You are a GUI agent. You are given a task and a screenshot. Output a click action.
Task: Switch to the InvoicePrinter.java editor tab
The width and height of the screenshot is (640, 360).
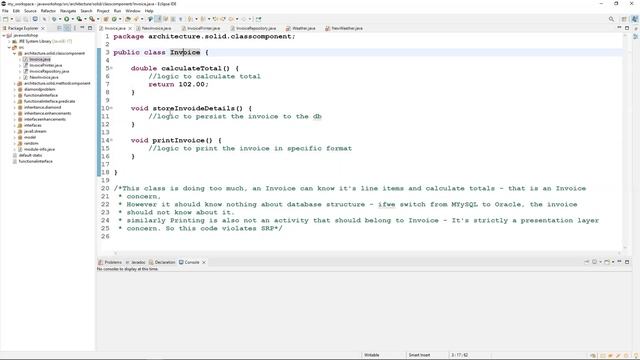(203, 28)
